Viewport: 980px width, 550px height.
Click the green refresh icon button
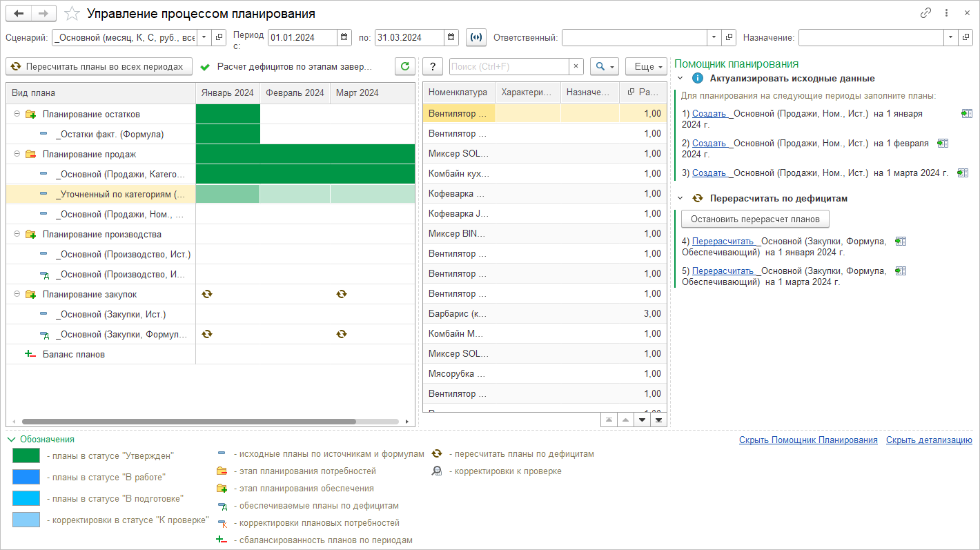pyautogui.click(x=405, y=66)
